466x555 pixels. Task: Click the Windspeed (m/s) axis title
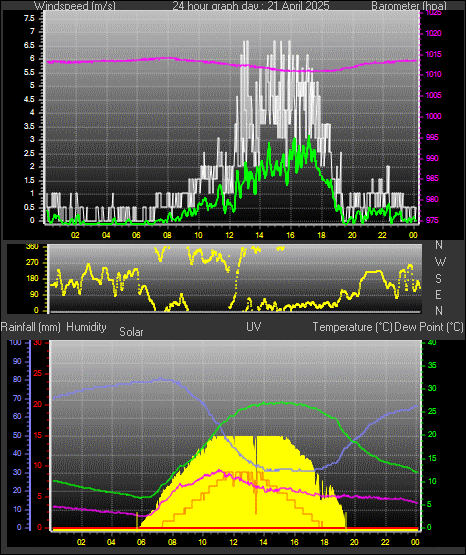point(75,6)
